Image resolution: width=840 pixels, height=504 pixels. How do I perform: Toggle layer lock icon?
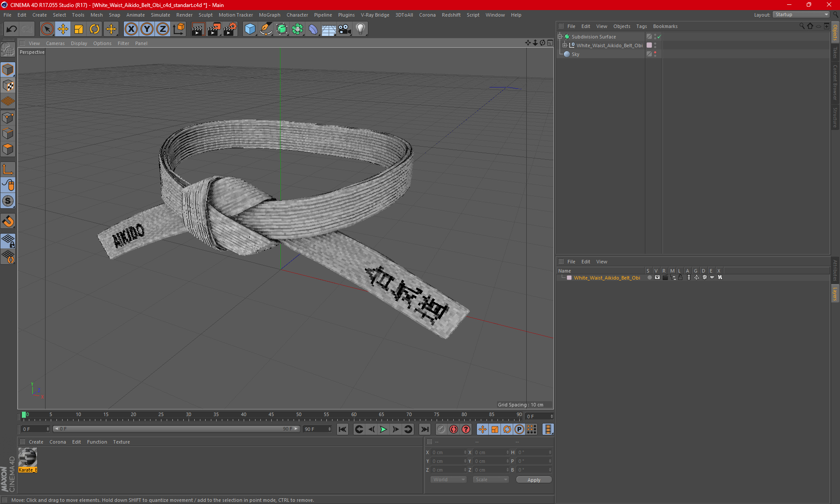click(x=680, y=278)
